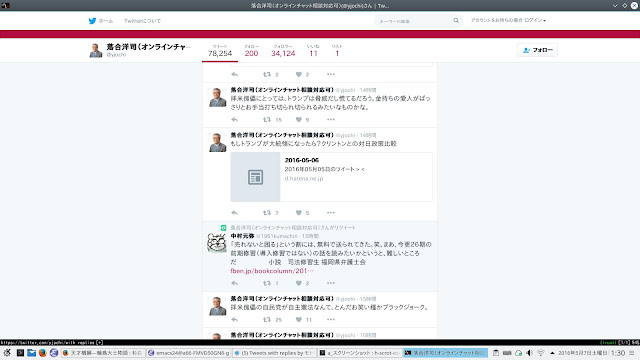The image size is (640, 360).
Task: Like the tweet showing 5 likes
Action: coord(299,213)
